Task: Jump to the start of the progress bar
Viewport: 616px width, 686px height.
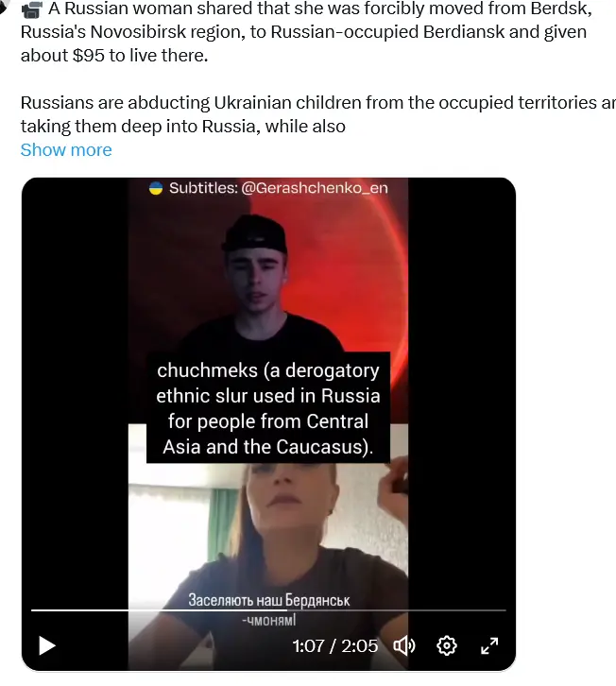Action: [x=33, y=609]
